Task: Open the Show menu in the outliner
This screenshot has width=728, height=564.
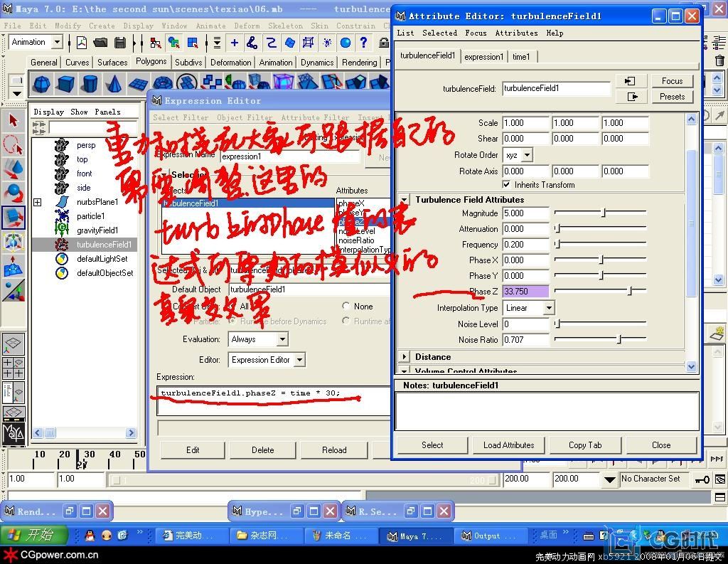Action: coord(79,112)
